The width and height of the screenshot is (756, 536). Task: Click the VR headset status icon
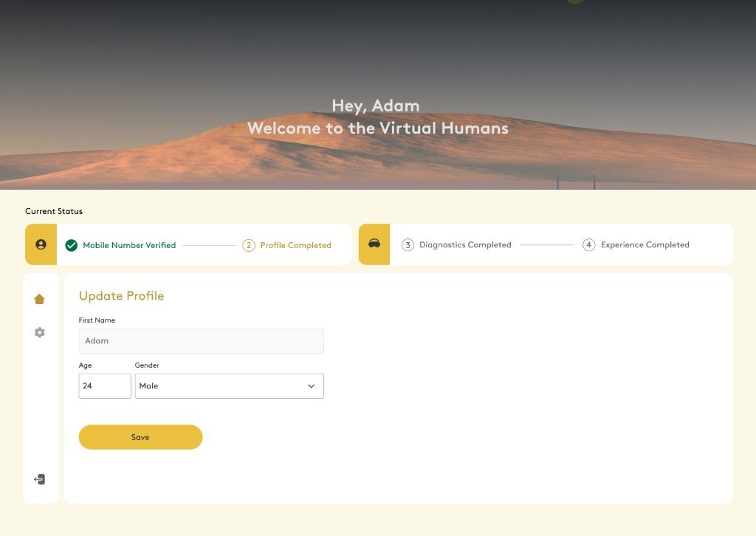(x=374, y=244)
